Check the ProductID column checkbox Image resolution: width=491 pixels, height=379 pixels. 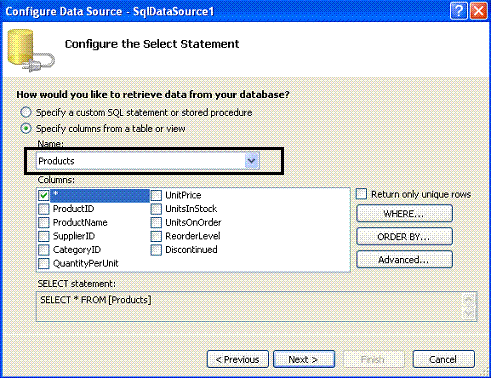43,209
